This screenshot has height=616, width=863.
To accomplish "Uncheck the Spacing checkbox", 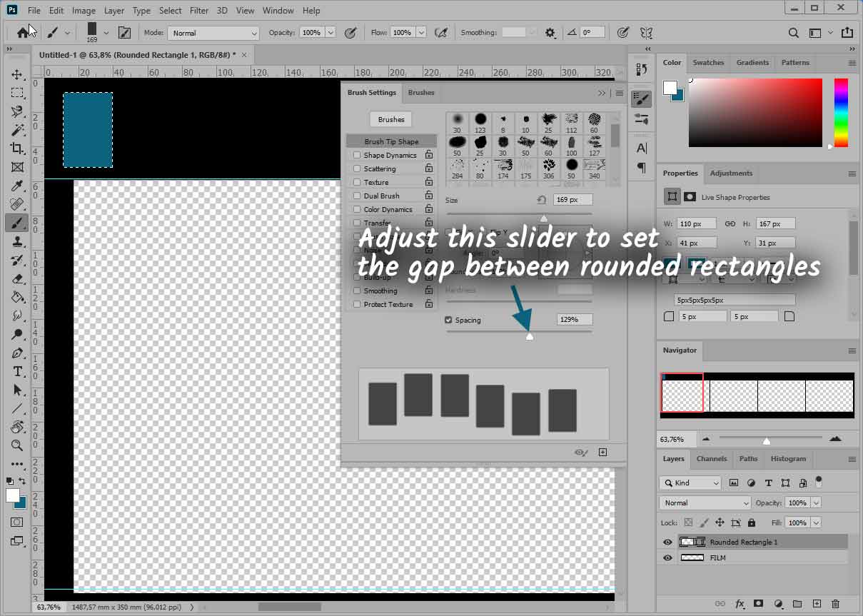I will (448, 320).
